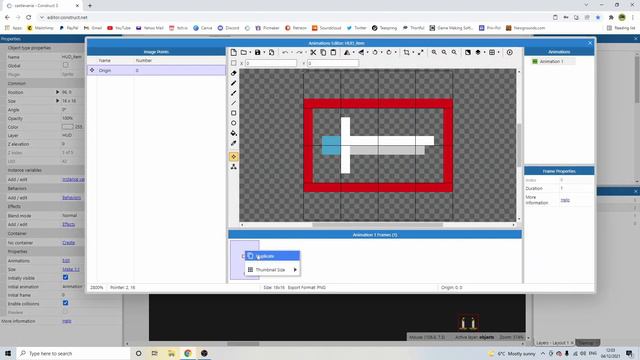Zoom out of the canvas
Image resolution: width=640 pixels, height=360 pixels.
[444, 52]
